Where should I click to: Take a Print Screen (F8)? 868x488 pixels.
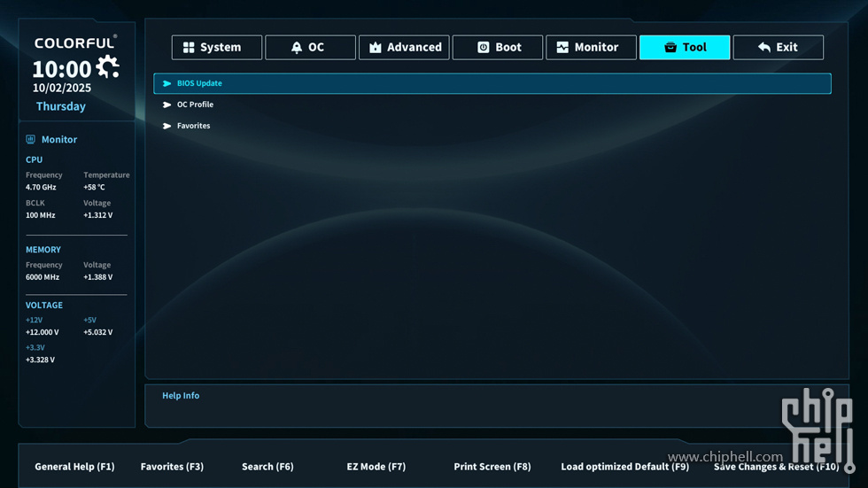tap(492, 467)
